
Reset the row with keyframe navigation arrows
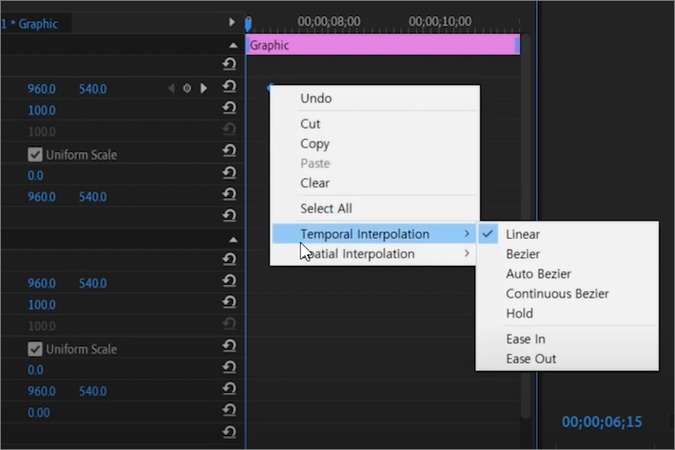pyautogui.click(x=229, y=88)
